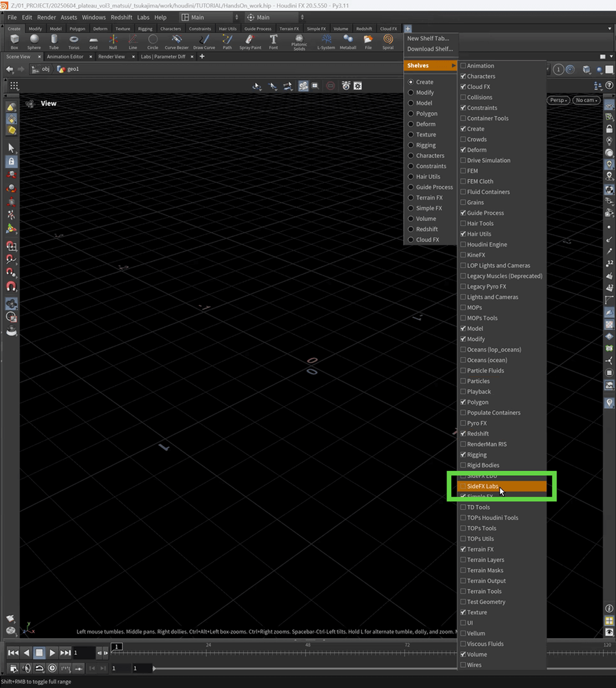
Task: Select the Metaball shelf tool
Action: 348,41
